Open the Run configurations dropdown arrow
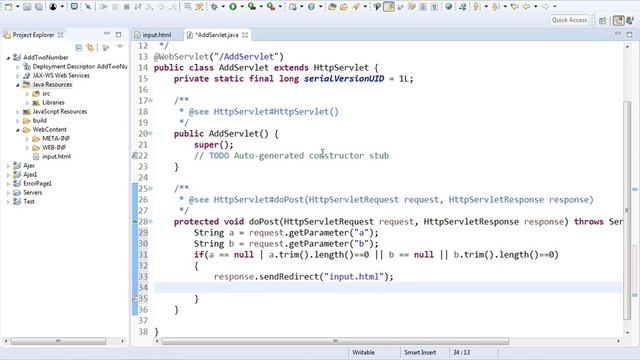This screenshot has width=640, height=360. coord(242,7)
